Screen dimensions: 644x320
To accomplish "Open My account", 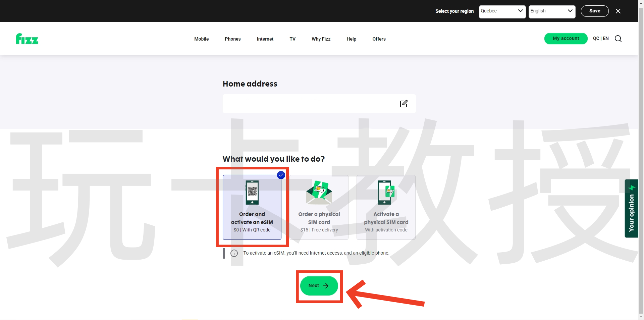I will [566, 39].
